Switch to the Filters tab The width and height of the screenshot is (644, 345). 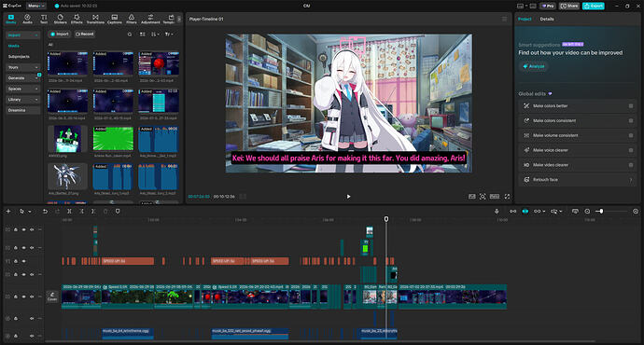point(132,19)
